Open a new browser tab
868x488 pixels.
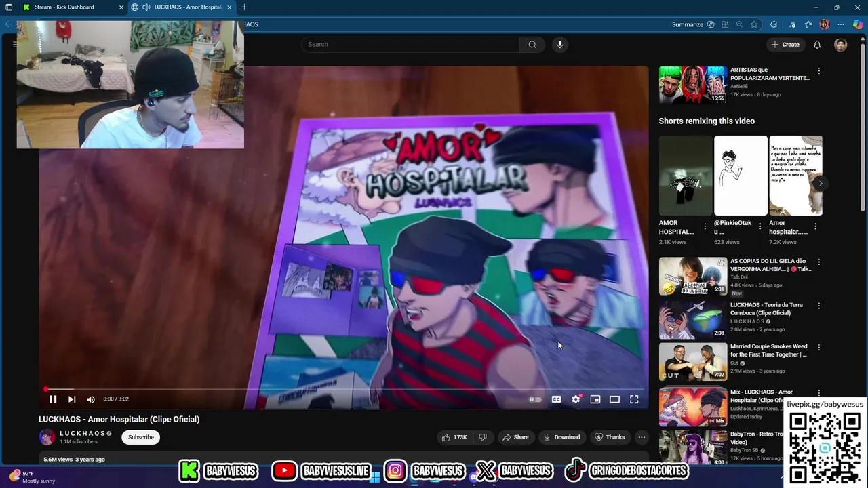[244, 7]
